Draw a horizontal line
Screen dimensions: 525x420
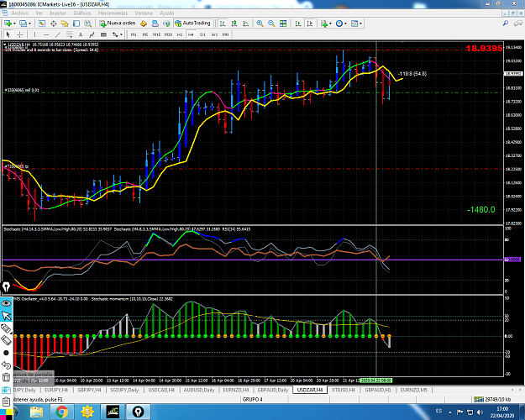[x=46, y=34]
